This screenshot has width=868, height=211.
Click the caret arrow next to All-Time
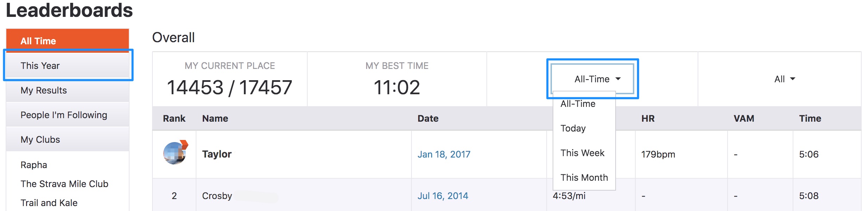618,79
